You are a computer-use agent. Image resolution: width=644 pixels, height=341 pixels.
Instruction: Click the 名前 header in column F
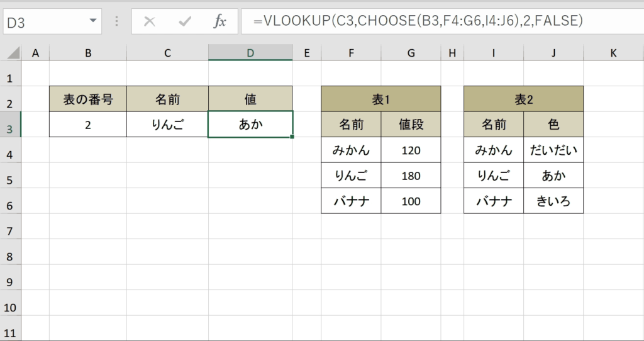coord(351,124)
